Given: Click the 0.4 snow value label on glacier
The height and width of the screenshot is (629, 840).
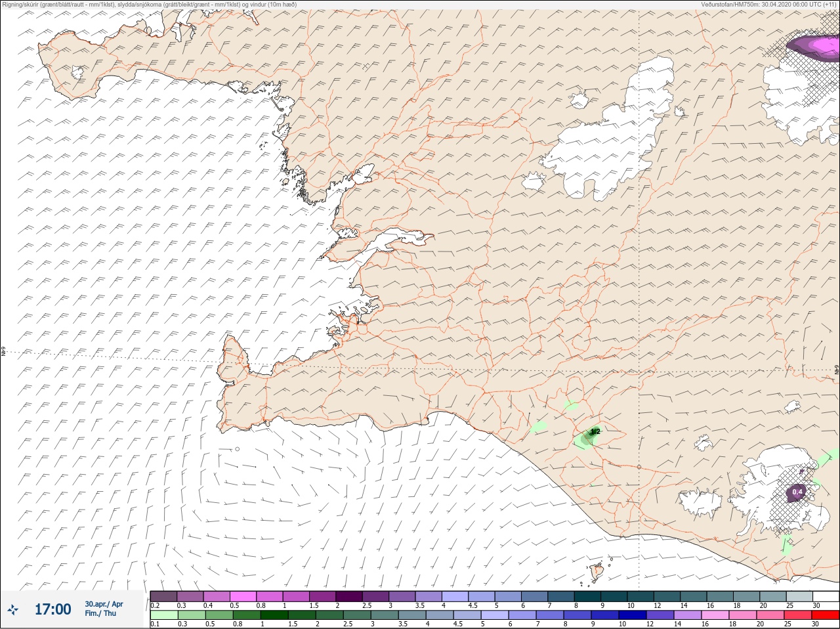Looking at the screenshot, I should pyautogui.click(x=797, y=492).
